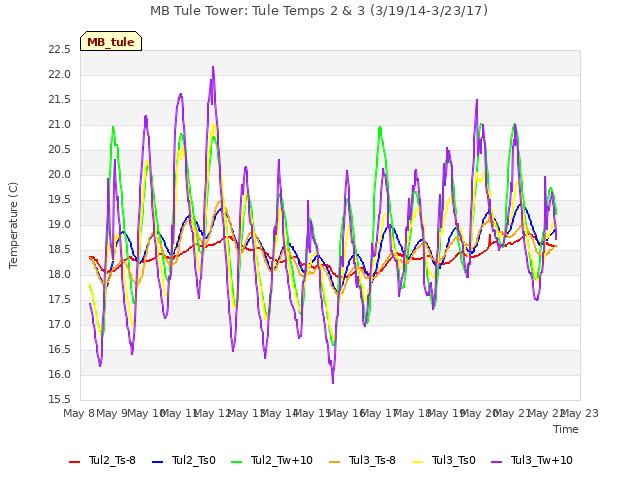Toggle the Tul3_Ts0 legend entry
Image resolution: width=640 pixels, height=480 pixels.
coord(444,461)
